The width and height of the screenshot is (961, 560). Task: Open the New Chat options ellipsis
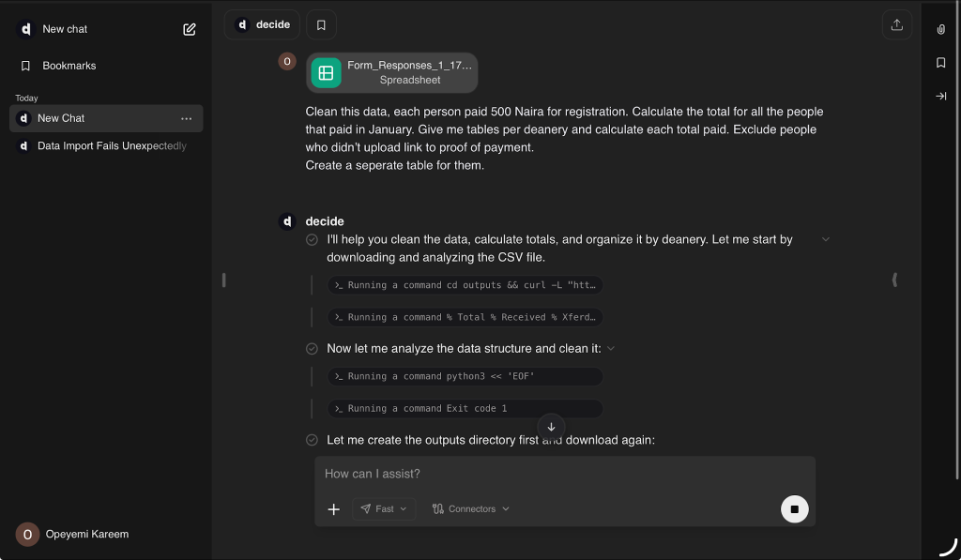pyautogui.click(x=186, y=118)
